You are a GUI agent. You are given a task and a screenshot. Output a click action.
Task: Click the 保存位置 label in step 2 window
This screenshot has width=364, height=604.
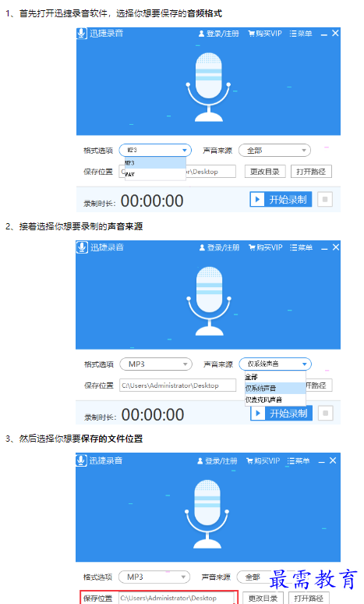(99, 385)
